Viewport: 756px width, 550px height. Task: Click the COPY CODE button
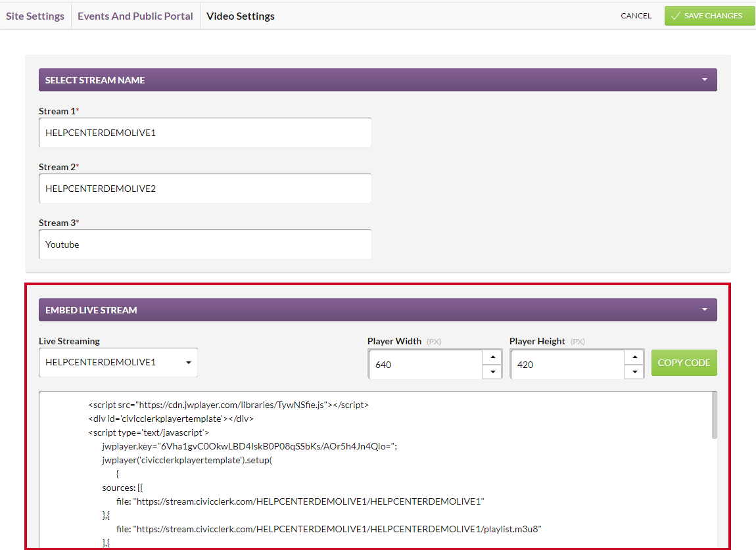coord(684,363)
